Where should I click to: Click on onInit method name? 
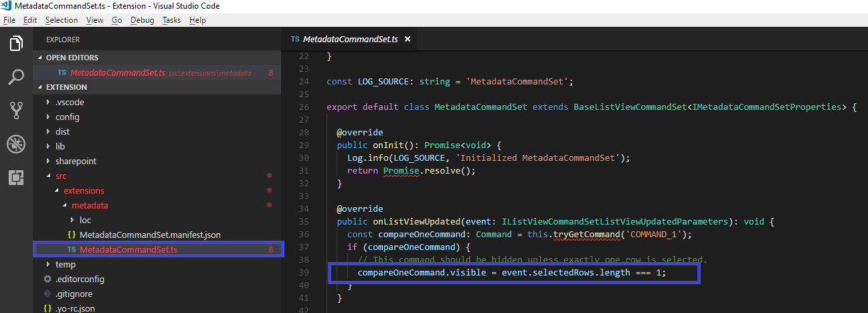point(389,145)
